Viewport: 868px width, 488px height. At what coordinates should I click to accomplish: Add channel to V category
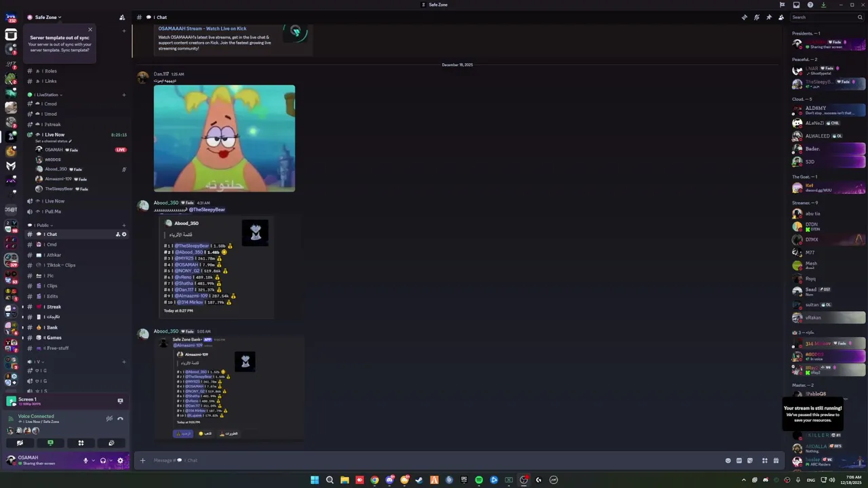pyautogui.click(x=123, y=362)
